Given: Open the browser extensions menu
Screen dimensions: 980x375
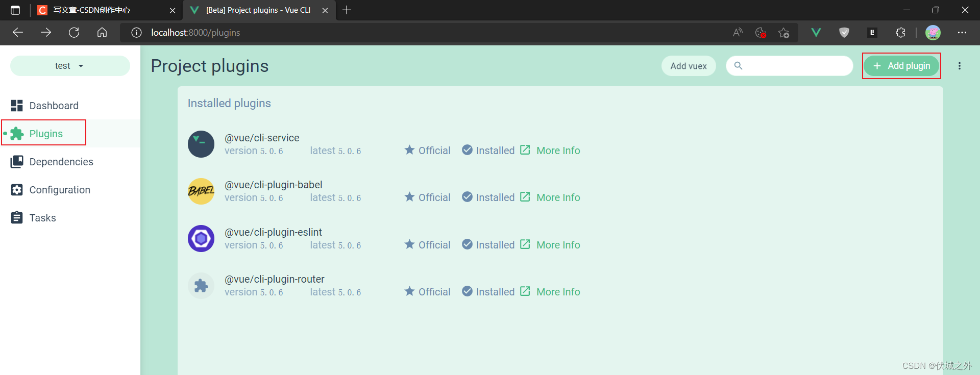Looking at the screenshot, I should 900,32.
